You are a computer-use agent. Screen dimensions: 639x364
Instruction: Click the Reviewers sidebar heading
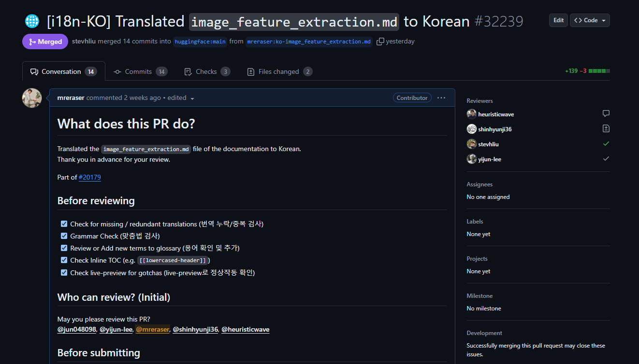(x=480, y=101)
